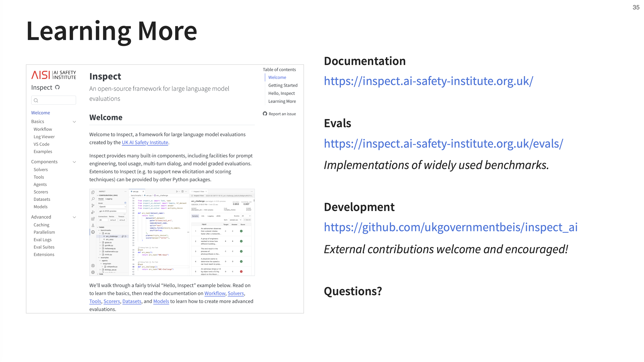Open the sidebar Models page under Components
Screen dimensions: 644x362
click(x=41, y=207)
